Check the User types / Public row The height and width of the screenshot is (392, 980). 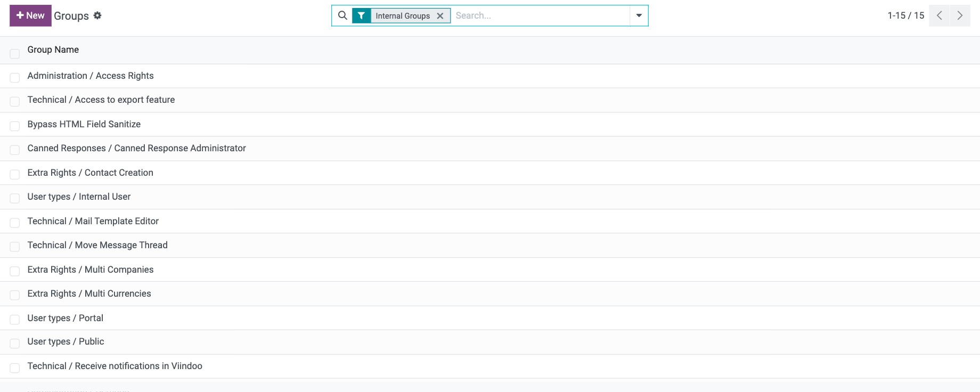[15, 344]
